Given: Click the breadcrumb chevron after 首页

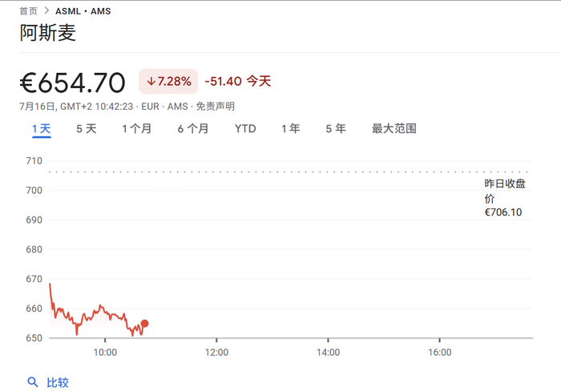Looking at the screenshot, I should click(46, 11).
